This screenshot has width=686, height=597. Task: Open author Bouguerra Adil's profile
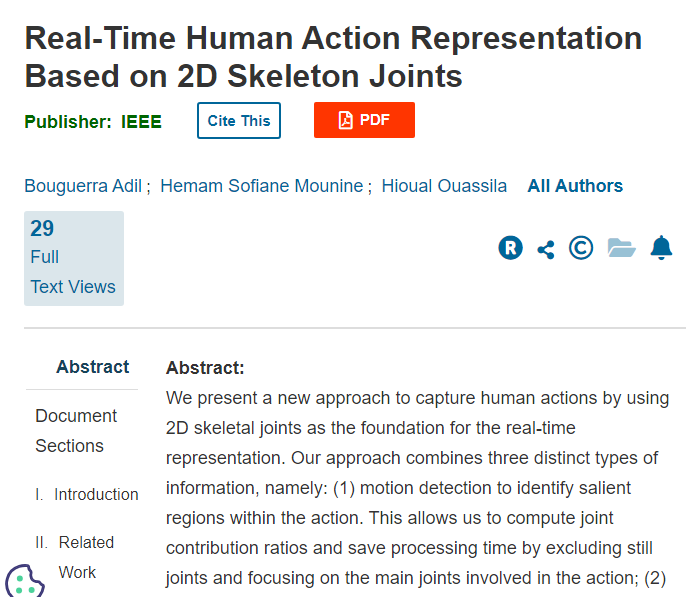click(85, 186)
